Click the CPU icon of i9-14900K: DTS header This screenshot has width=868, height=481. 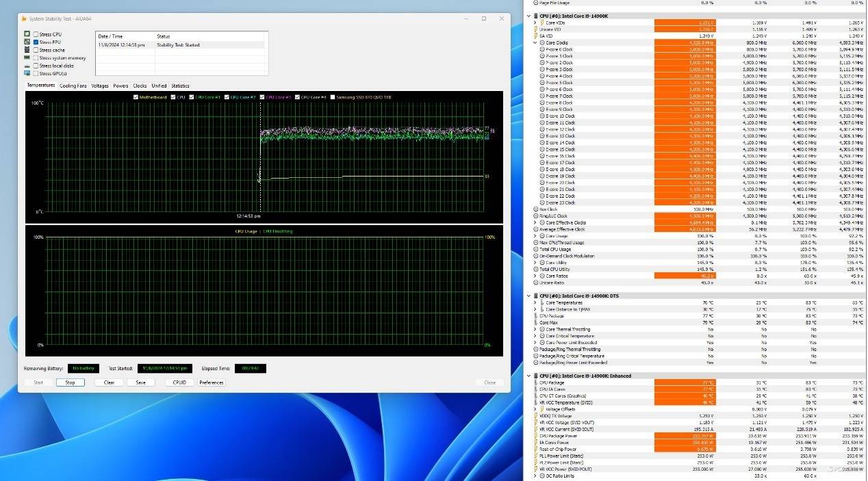pyautogui.click(x=535, y=296)
